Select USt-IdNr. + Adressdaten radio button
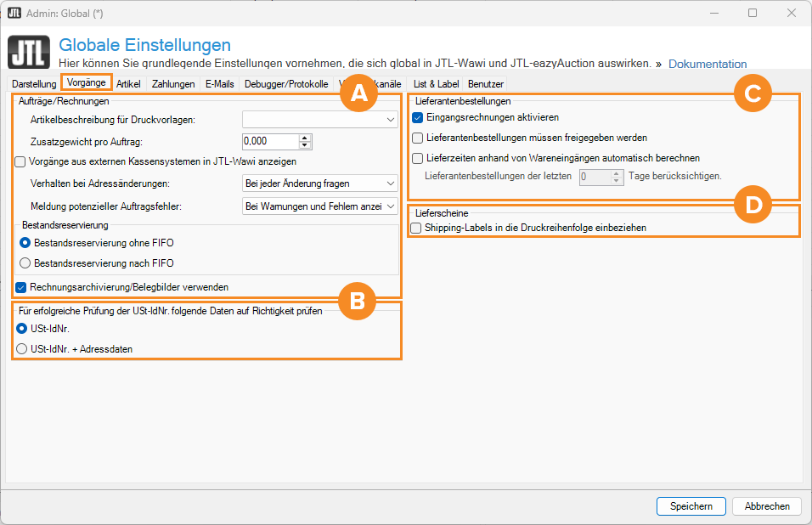 tap(22, 348)
